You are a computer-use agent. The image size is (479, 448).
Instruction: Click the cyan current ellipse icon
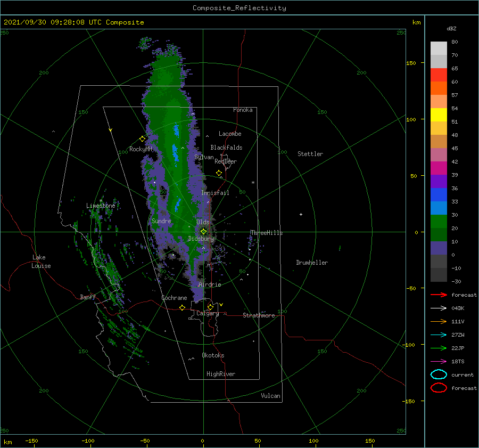(x=439, y=374)
